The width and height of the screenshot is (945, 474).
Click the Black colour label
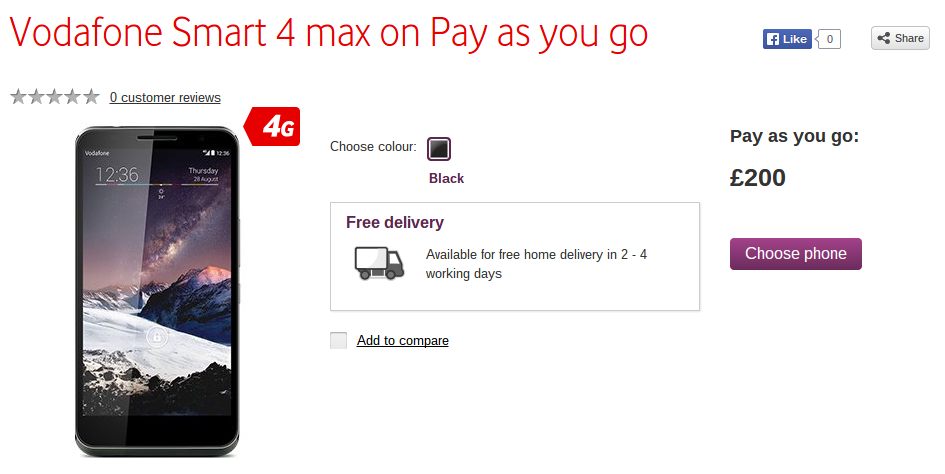pyautogui.click(x=447, y=179)
